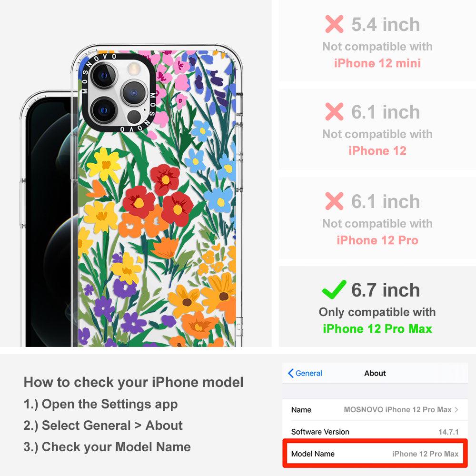
Task: Click the iPhone 12 mini red text
Action: point(377,63)
